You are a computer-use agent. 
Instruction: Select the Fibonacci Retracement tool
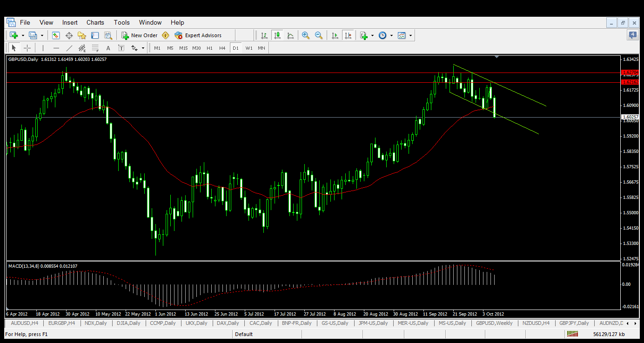[95, 48]
